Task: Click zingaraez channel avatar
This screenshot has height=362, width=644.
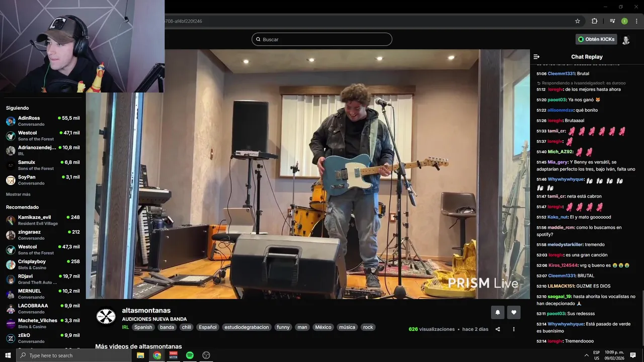Action: point(11,235)
